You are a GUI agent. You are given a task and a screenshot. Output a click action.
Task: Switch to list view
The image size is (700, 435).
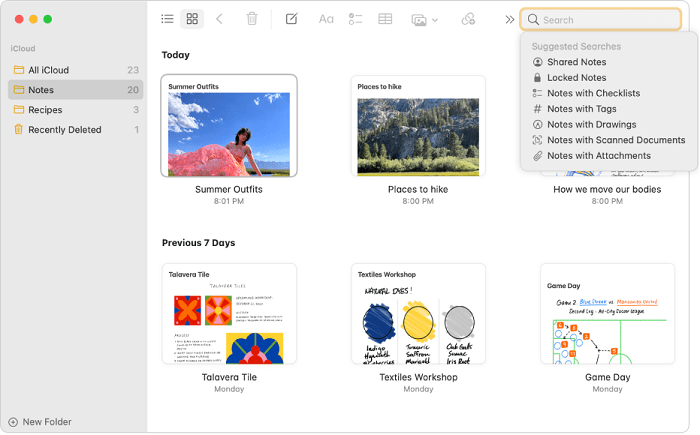[x=167, y=19]
